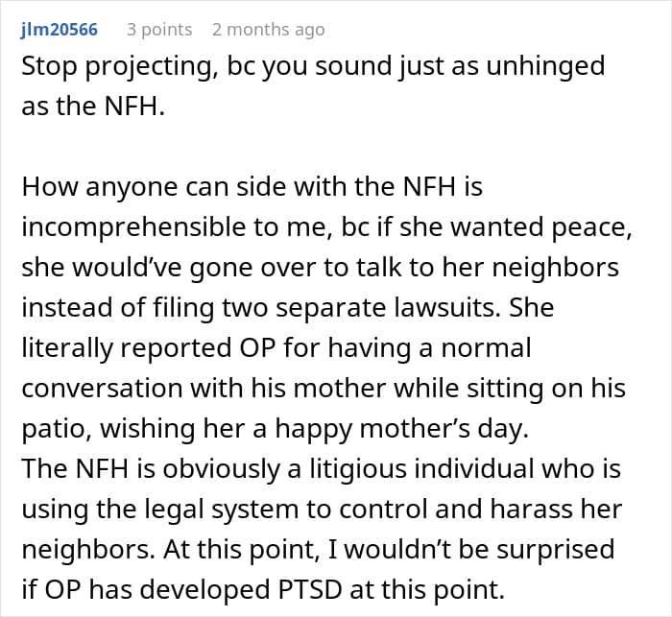
Task: Click the phrase "literally reported OP"
Action: [148, 348]
